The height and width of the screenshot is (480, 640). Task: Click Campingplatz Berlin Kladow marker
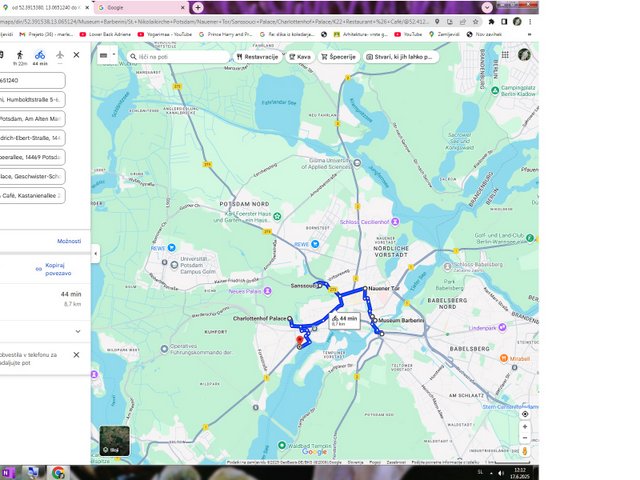pos(495,90)
